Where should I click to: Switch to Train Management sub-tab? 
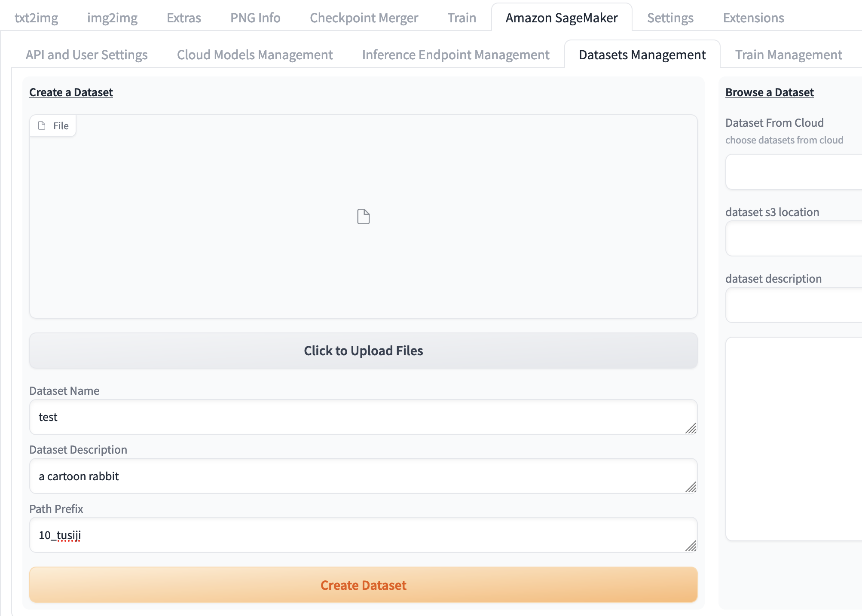(788, 55)
